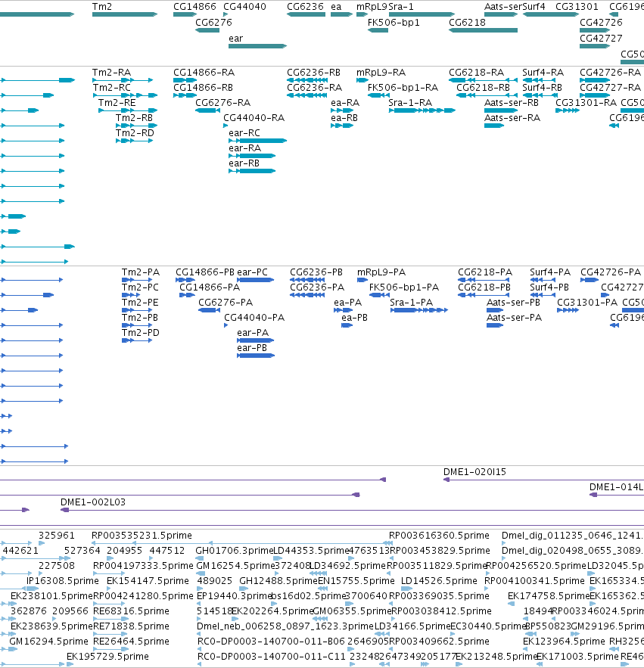The width and height of the screenshot is (644, 668).
Task: Select the FK506-bp1-PA protein label
Action: click(404, 287)
